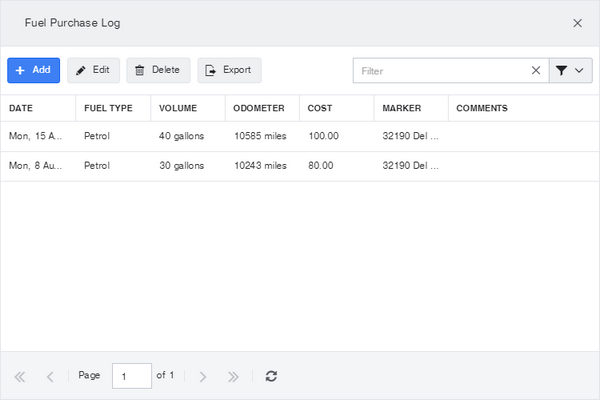Click the page number input box
This screenshot has width=600, height=400.
(x=132, y=376)
